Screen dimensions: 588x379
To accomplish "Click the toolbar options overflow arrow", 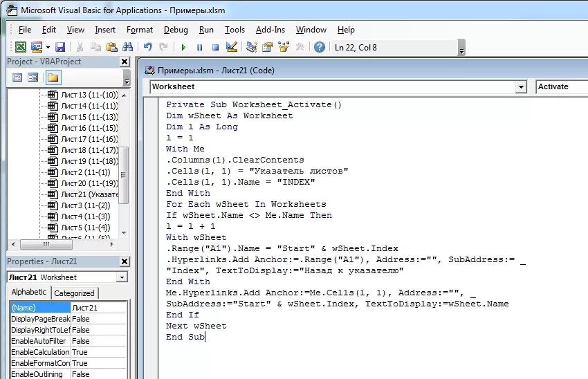I will coord(461,48).
